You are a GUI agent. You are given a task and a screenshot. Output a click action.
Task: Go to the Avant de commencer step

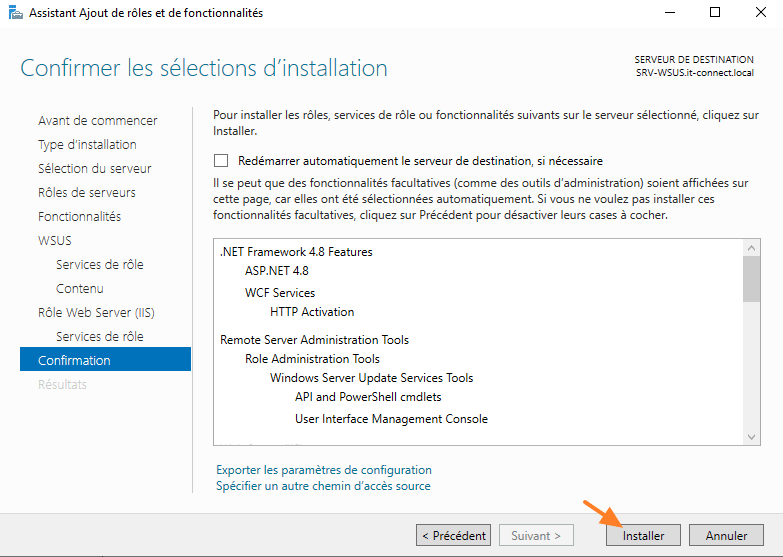click(x=97, y=120)
